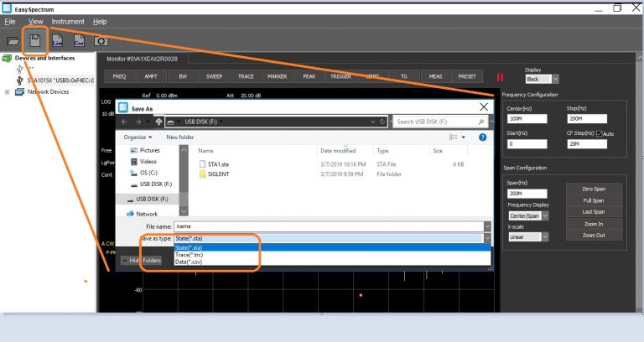Viewport: 644px width, 342px height.
Task: Toggle the CF Step Auto checkbox
Action: click(598, 134)
